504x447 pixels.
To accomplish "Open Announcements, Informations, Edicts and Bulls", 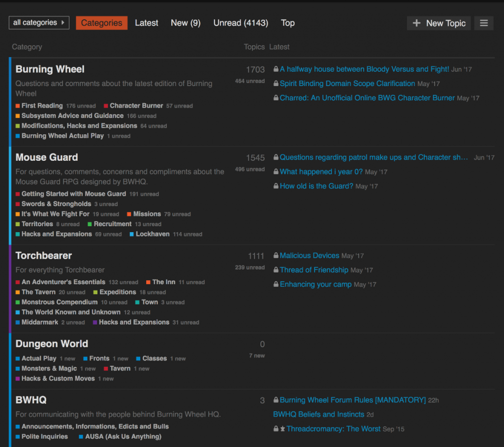I will pyautogui.click(x=95, y=426).
